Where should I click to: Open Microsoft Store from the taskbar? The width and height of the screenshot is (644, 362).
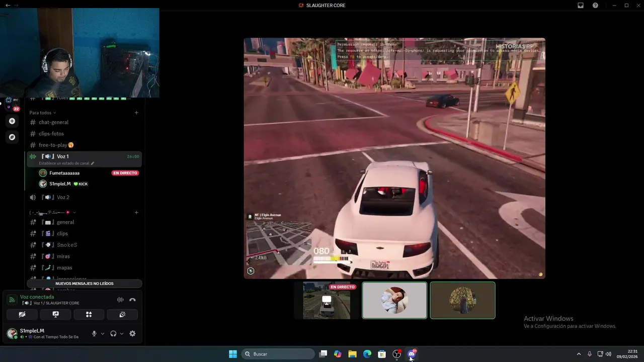coord(382,354)
